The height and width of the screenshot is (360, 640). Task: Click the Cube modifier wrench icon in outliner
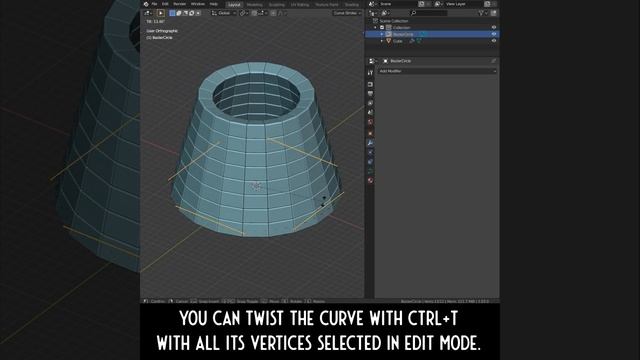click(412, 41)
